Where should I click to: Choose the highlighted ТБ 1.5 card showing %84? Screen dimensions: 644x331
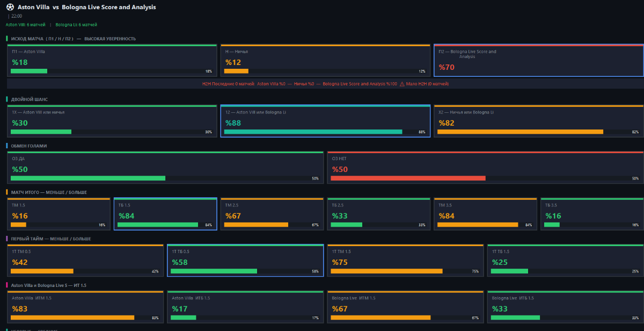(165, 214)
